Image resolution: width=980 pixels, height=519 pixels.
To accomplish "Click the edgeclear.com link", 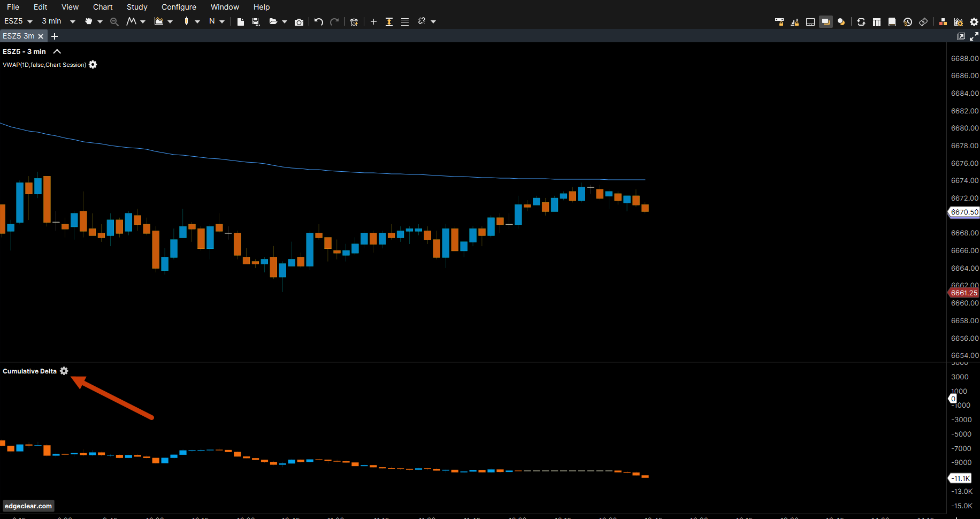I will (28, 506).
